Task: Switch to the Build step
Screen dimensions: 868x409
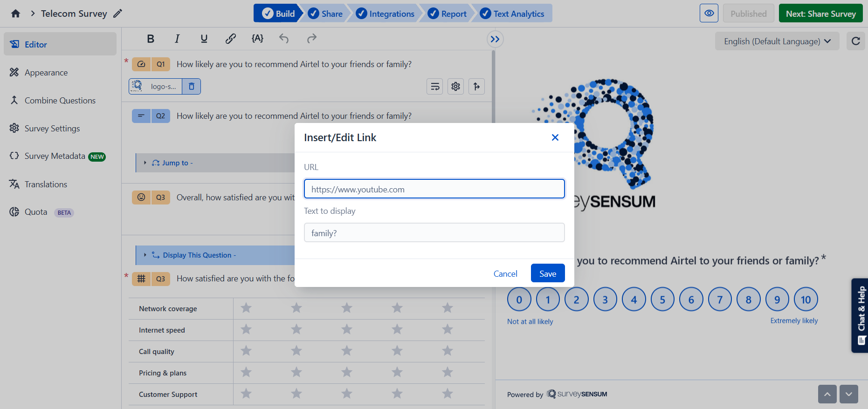Action: coord(278,14)
